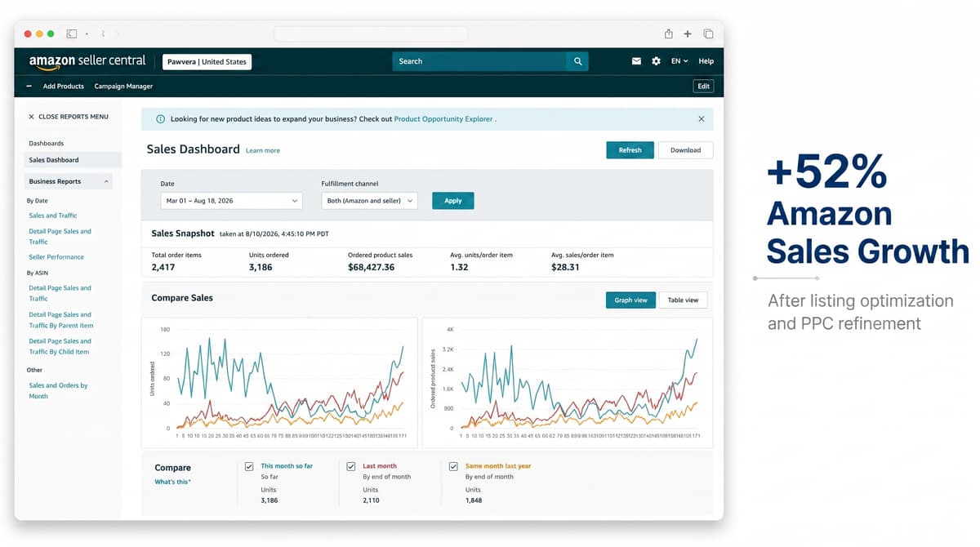The image size is (980, 547).
Task: Click the Refresh button
Action: coord(630,150)
